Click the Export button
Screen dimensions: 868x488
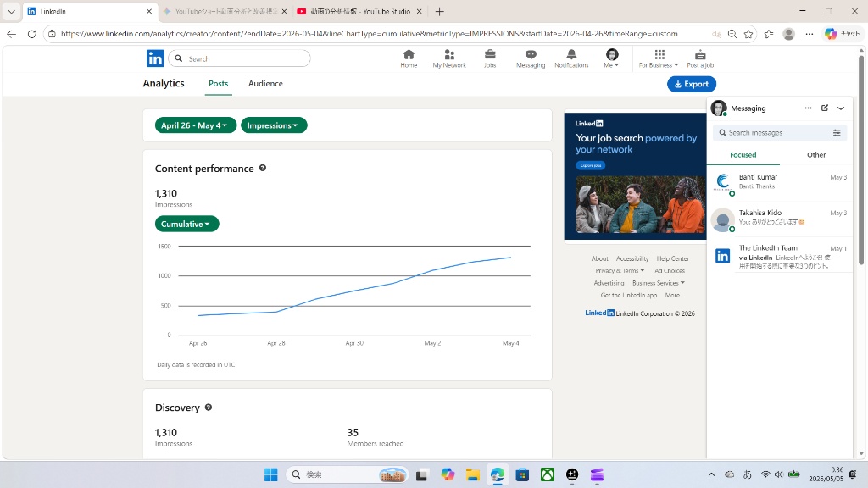[x=692, y=84]
